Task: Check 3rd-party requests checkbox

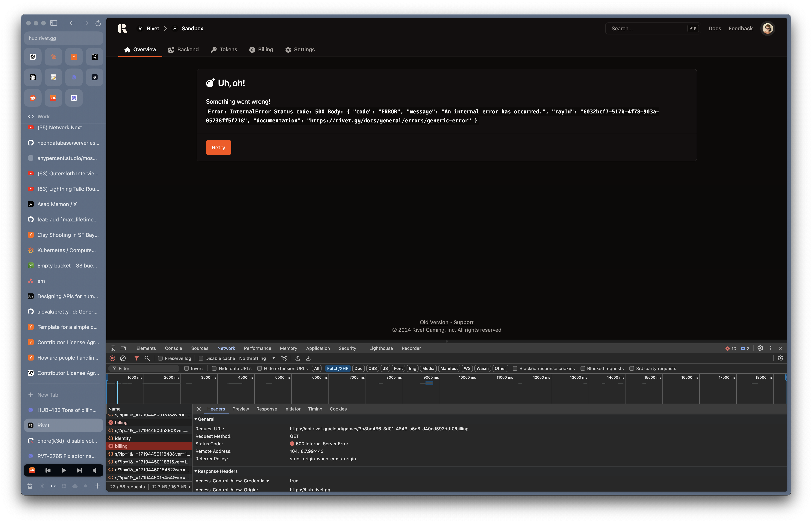Action: (632, 369)
